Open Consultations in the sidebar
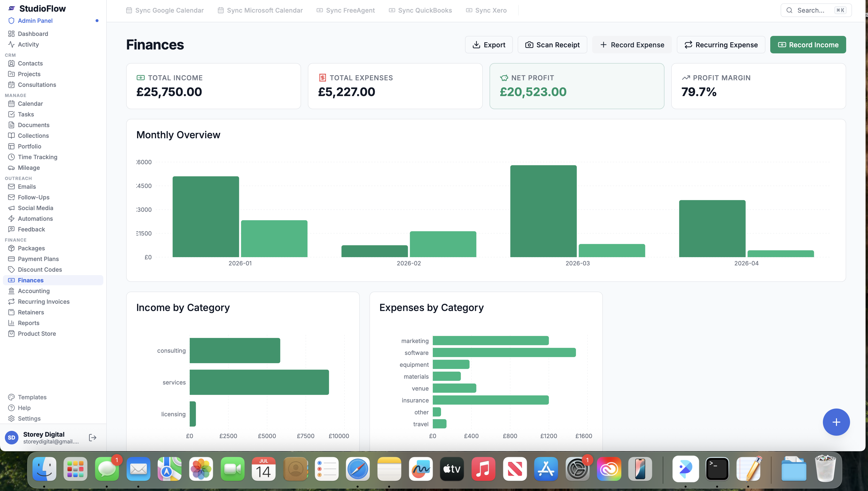Screen dimensions: 868x491 pyautogui.click(x=37, y=85)
